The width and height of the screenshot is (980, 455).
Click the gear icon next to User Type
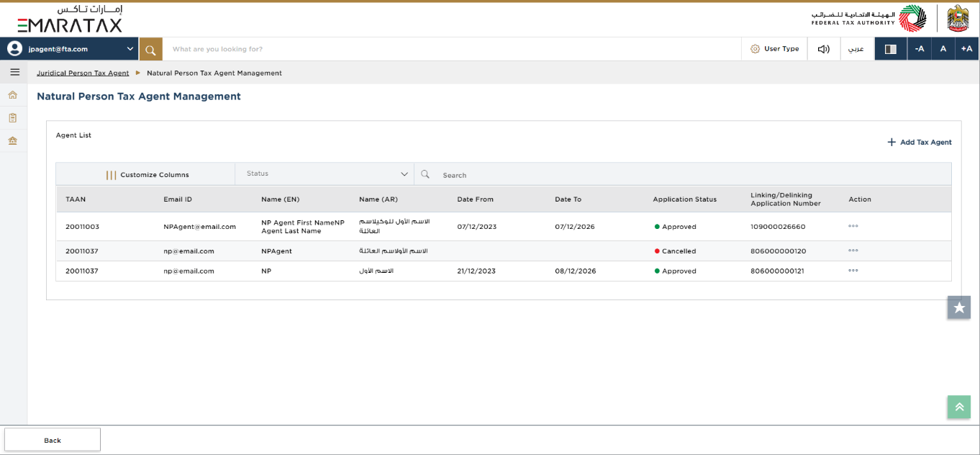(755, 49)
